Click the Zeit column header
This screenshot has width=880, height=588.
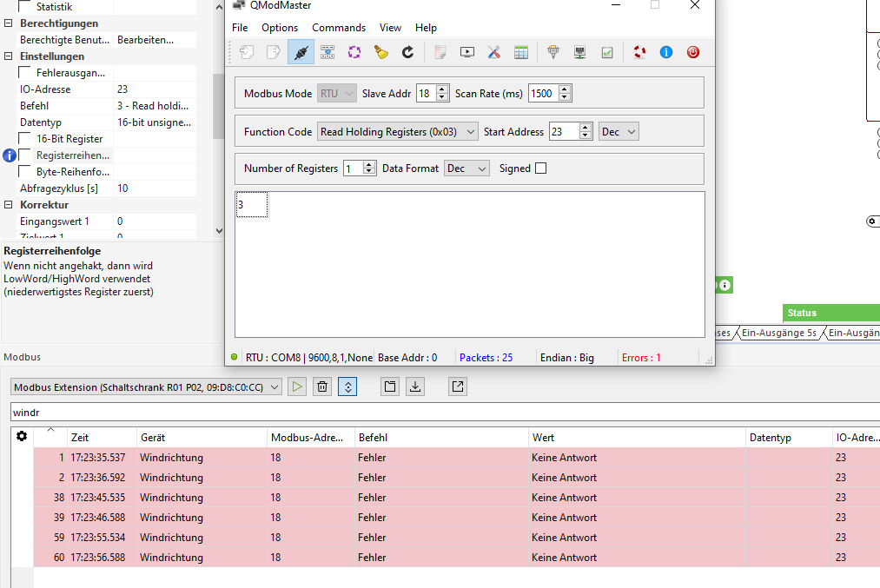102,438
